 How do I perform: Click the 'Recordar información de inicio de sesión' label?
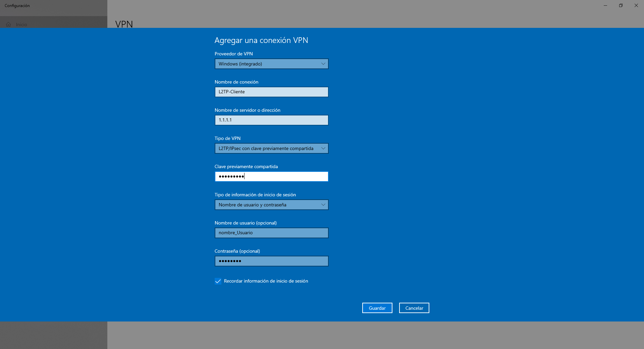click(x=266, y=281)
